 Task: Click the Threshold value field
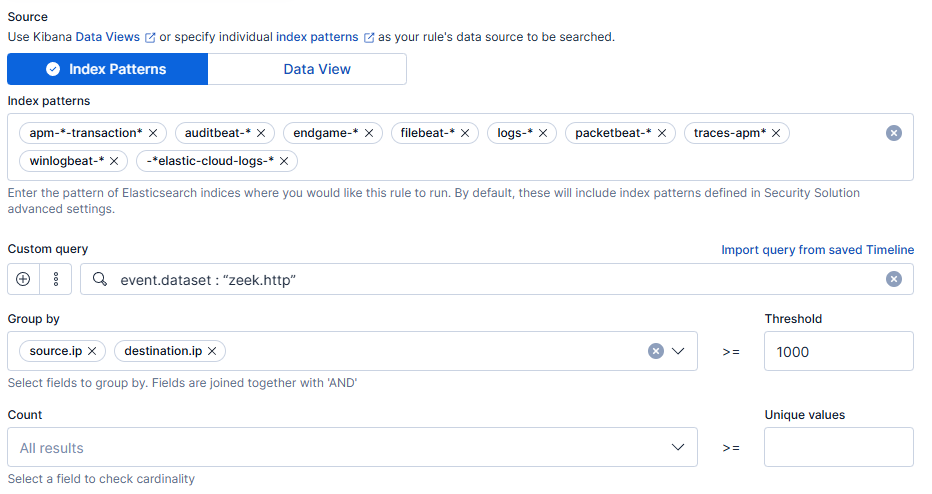coord(839,351)
